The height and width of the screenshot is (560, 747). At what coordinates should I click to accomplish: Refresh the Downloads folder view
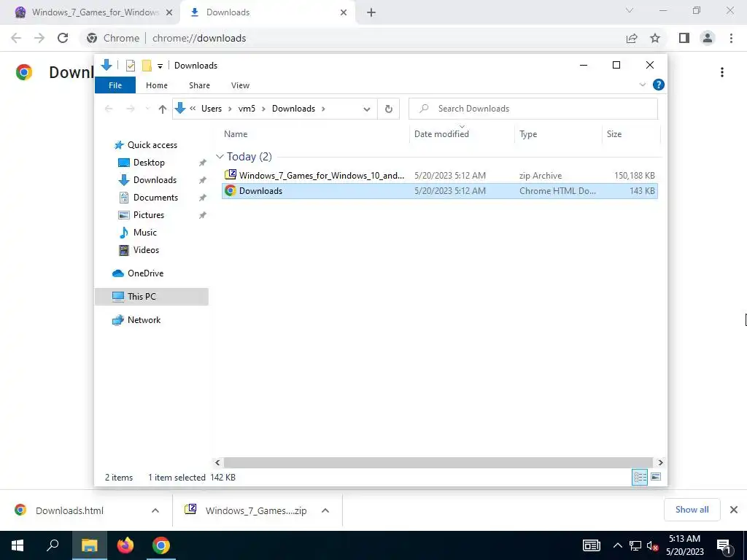(x=389, y=109)
